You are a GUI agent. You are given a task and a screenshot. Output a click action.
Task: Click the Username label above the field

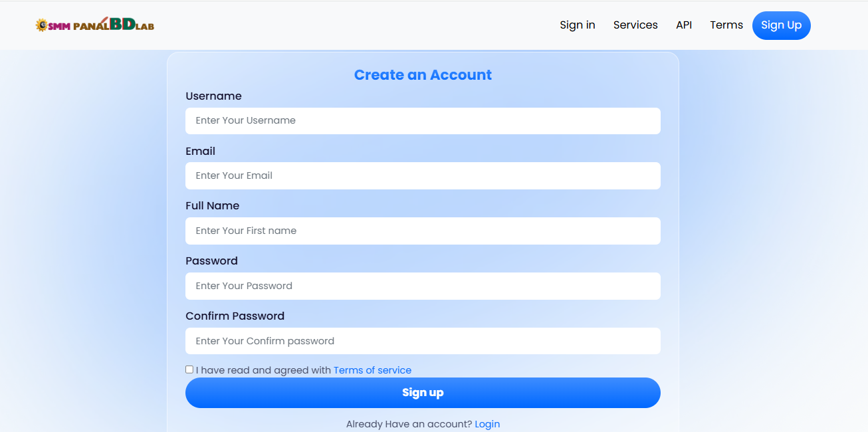coord(213,96)
